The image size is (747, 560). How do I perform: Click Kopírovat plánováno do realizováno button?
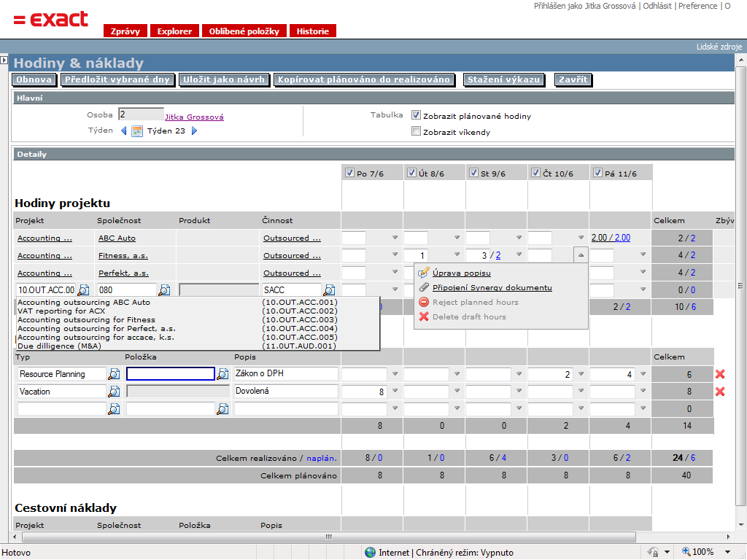[x=364, y=79]
